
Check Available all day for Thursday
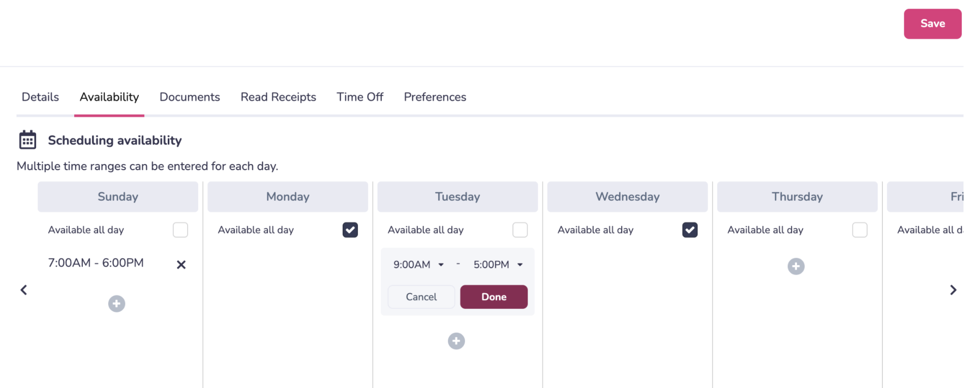860,230
